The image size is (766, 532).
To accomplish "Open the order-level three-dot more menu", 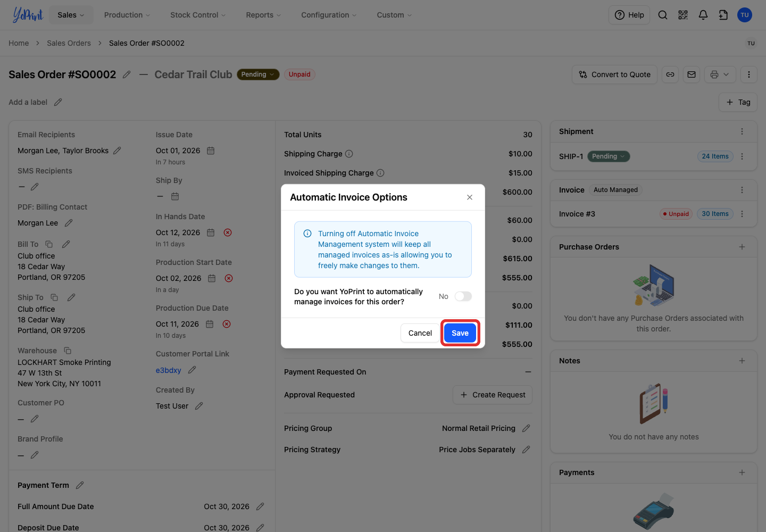I will tap(749, 74).
